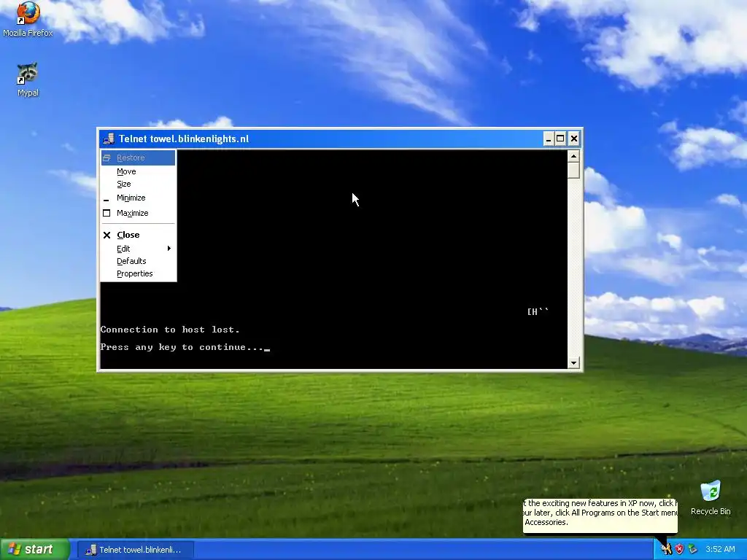Open Properties from the system menu
747x560 pixels.
click(x=138, y=273)
